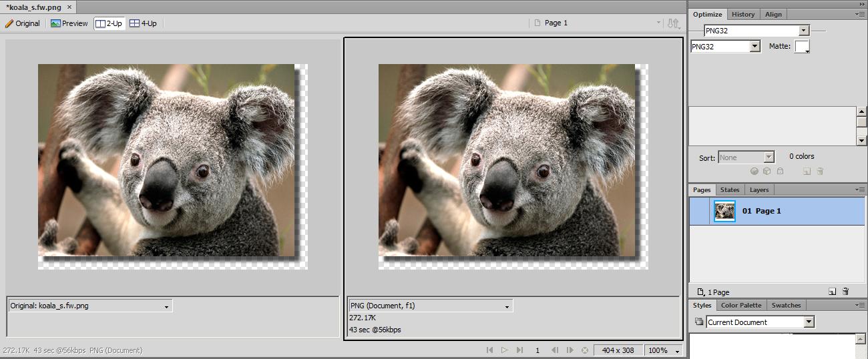Switch to Preview view button
868x359 pixels.
pos(69,23)
